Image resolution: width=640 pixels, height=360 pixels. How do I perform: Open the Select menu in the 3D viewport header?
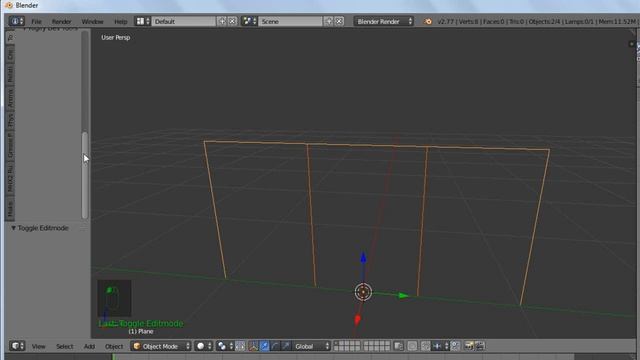tap(64, 346)
